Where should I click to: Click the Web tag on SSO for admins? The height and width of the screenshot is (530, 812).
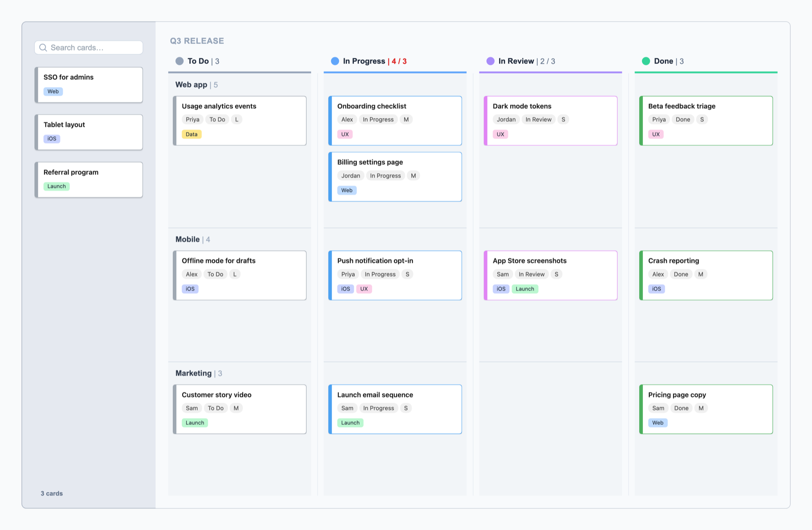[x=53, y=91]
